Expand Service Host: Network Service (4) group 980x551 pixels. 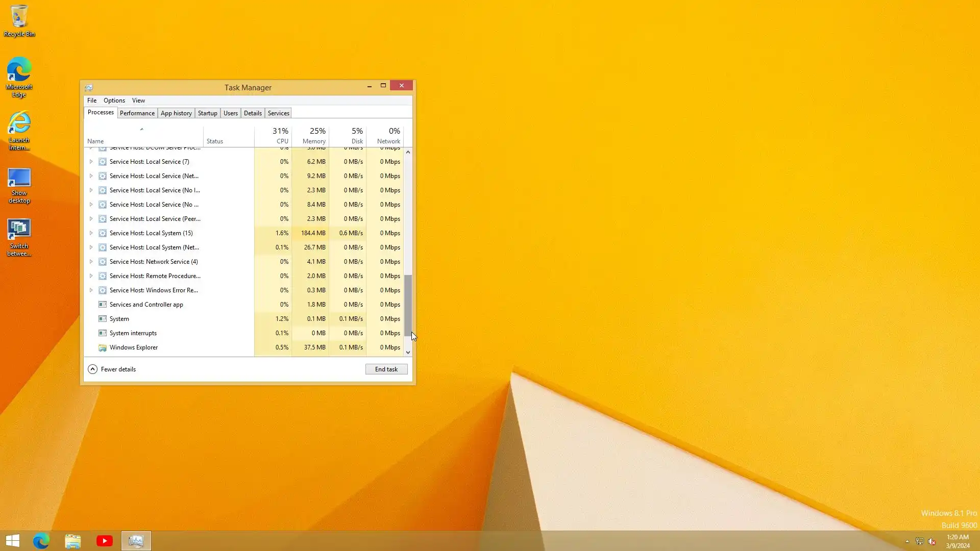[91, 262]
